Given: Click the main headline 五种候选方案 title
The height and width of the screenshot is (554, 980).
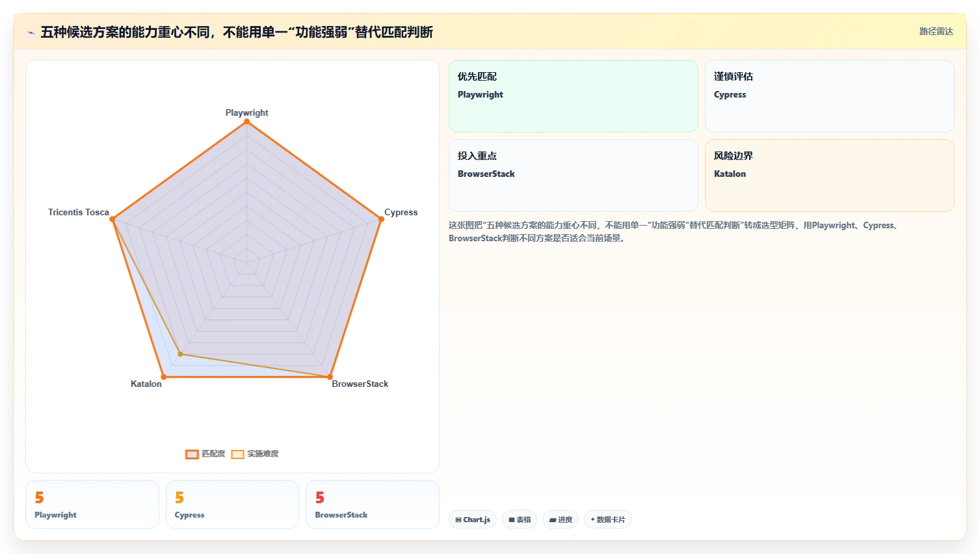Looking at the screenshot, I should 237,32.
